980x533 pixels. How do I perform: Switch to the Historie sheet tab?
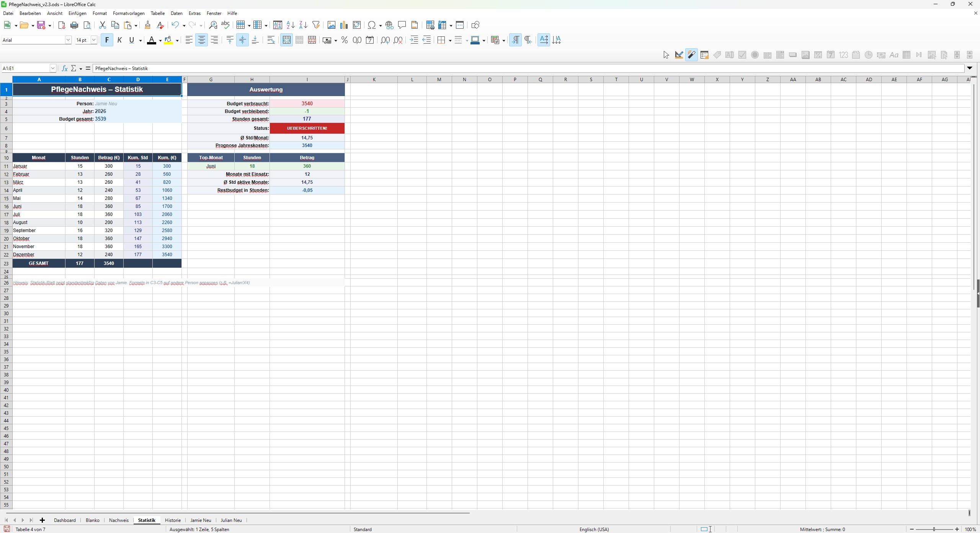coord(173,520)
